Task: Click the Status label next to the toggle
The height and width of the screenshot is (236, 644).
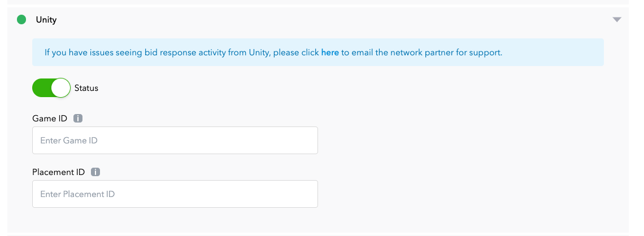Action: pyautogui.click(x=86, y=88)
